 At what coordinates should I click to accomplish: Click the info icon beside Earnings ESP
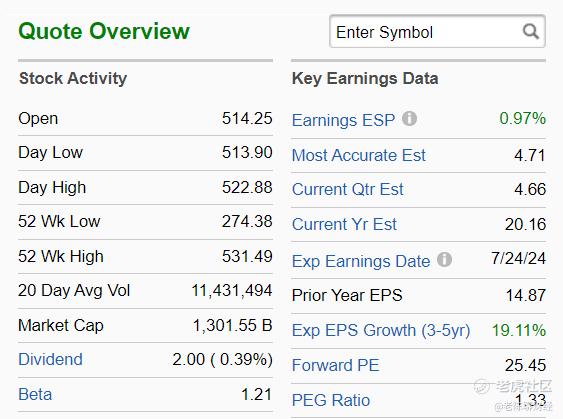(409, 118)
